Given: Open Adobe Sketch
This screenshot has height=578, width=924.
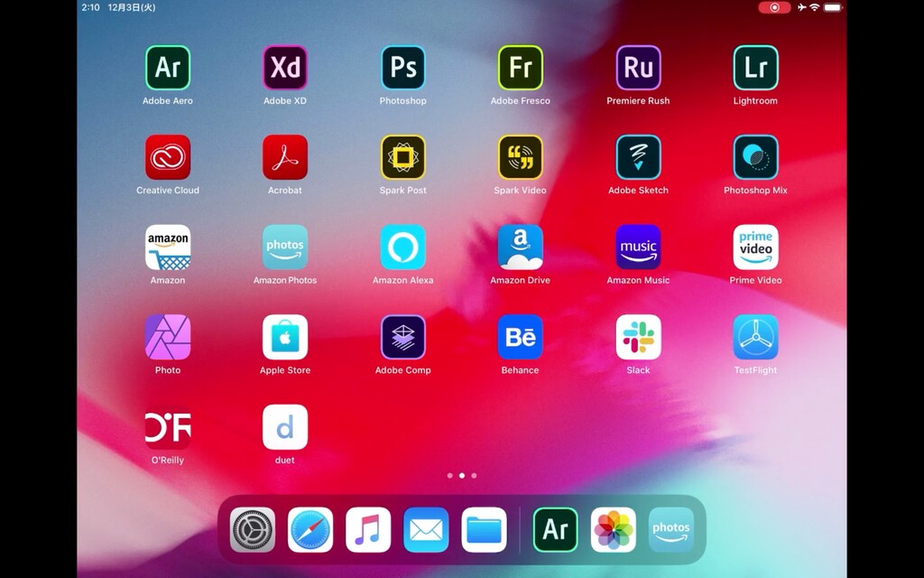Looking at the screenshot, I should click(638, 157).
